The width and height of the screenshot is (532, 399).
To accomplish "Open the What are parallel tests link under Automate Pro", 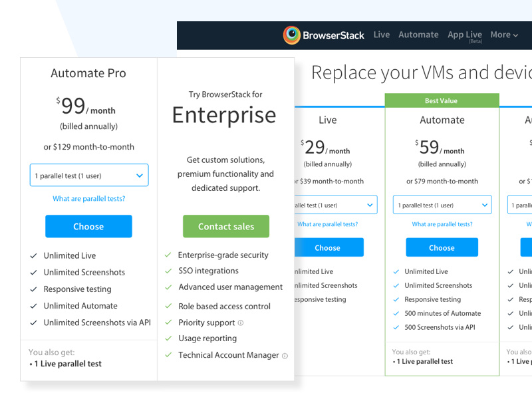I will click(x=88, y=198).
